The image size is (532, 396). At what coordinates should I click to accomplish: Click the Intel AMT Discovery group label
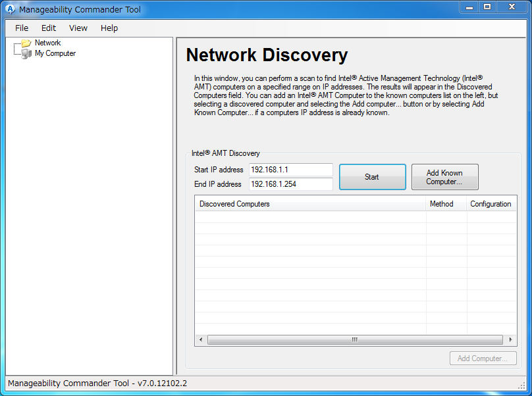tap(226, 153)
